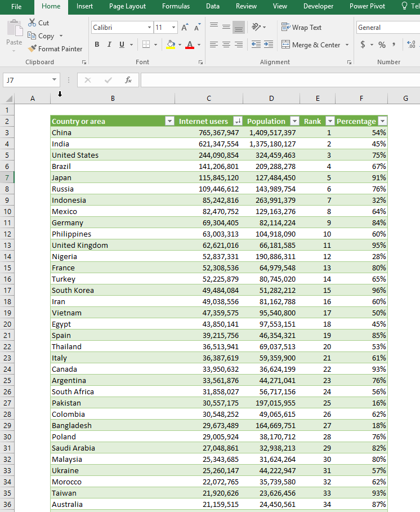Click the Merge & Center button
Screen dimensions: 420x512
click(311, 45)
